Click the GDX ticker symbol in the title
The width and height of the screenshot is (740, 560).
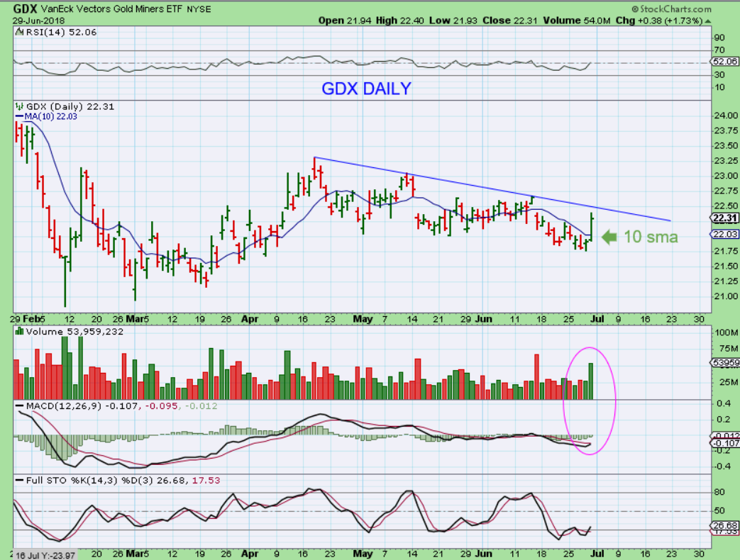click(x=25, y=9)
